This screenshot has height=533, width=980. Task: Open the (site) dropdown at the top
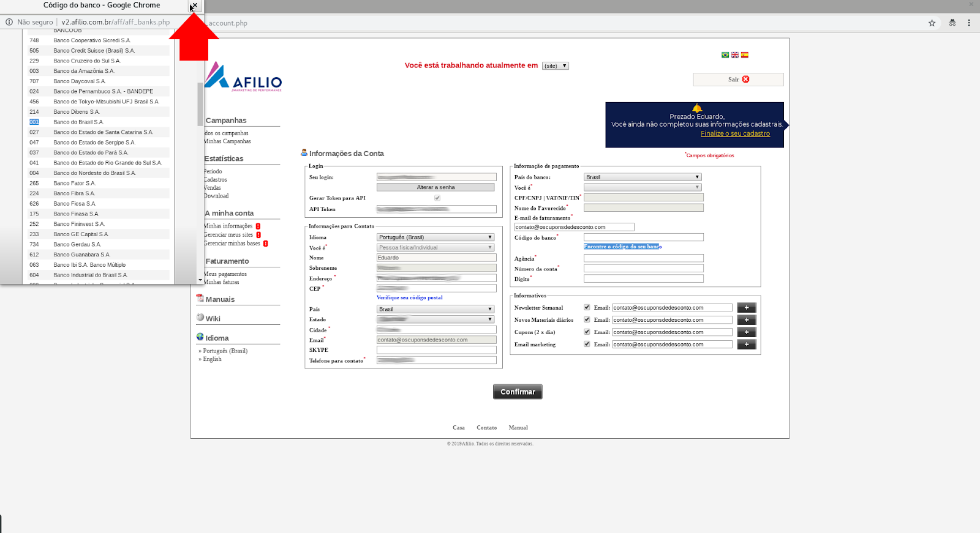tap(556, 66)
